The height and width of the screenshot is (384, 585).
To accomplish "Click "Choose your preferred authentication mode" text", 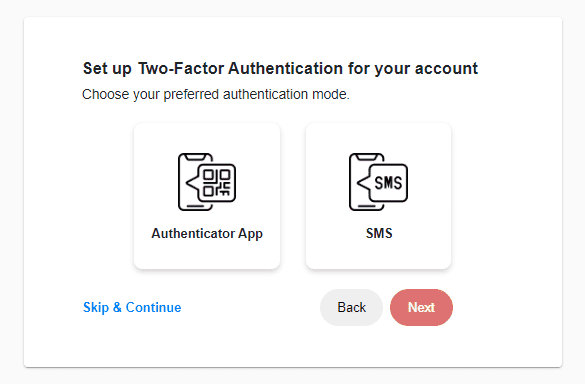I will pyautogui.click(x=216, y=94).
